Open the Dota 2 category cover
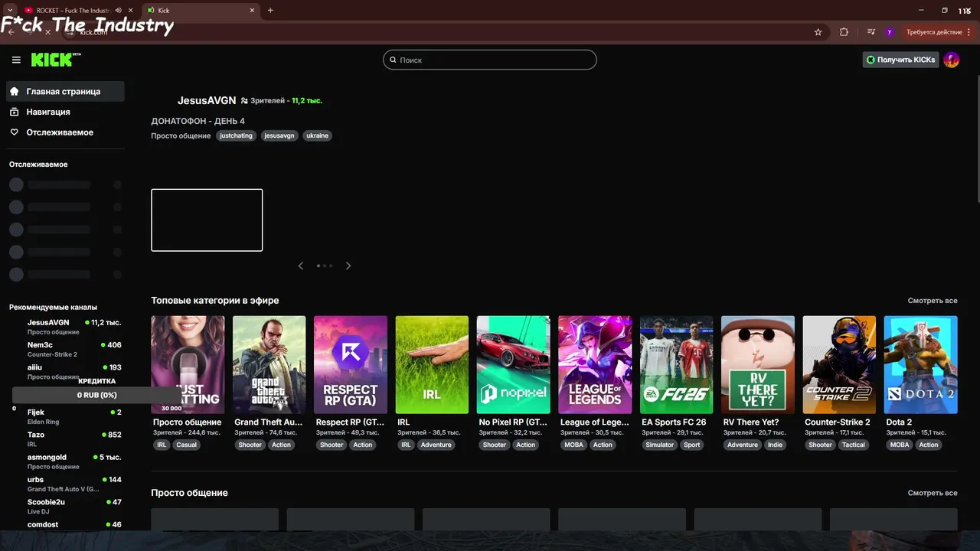The width and height of the screenshot is (980, 551). pos(921,365)
